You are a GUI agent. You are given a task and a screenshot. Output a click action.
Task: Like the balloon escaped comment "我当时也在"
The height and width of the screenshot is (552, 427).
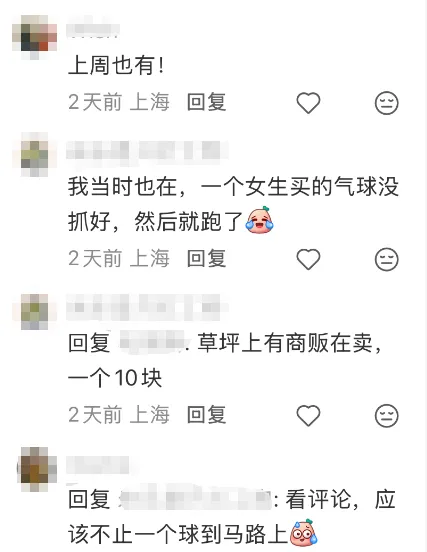point(308,259)
